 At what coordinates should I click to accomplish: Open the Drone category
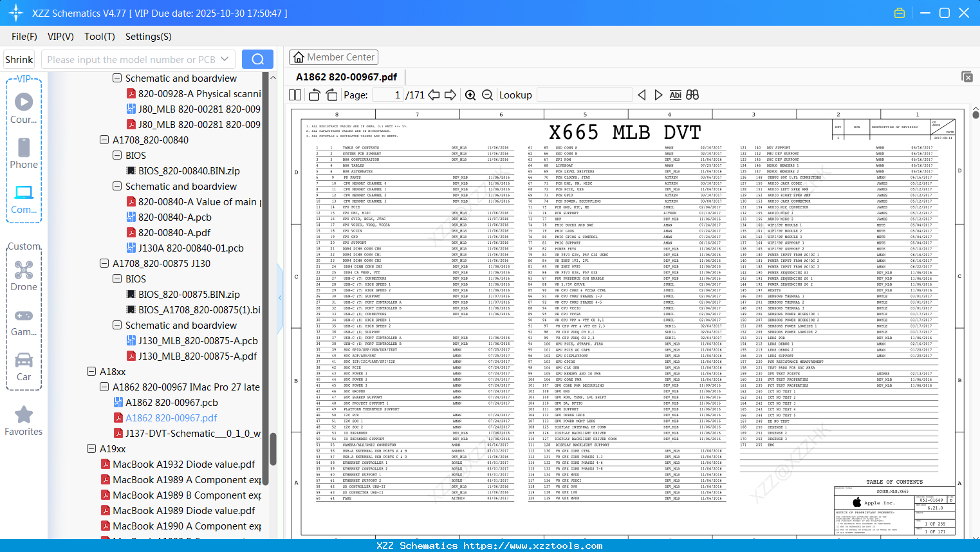(x=24, y=275)
